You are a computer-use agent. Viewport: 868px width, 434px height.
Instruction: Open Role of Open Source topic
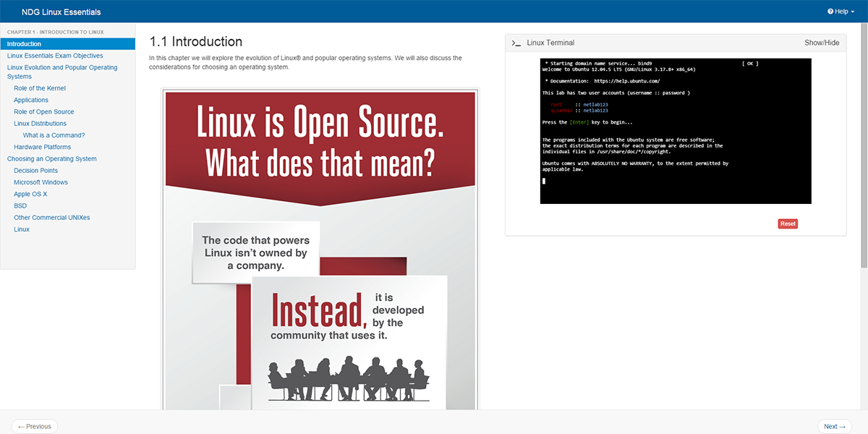coord(44,111)
